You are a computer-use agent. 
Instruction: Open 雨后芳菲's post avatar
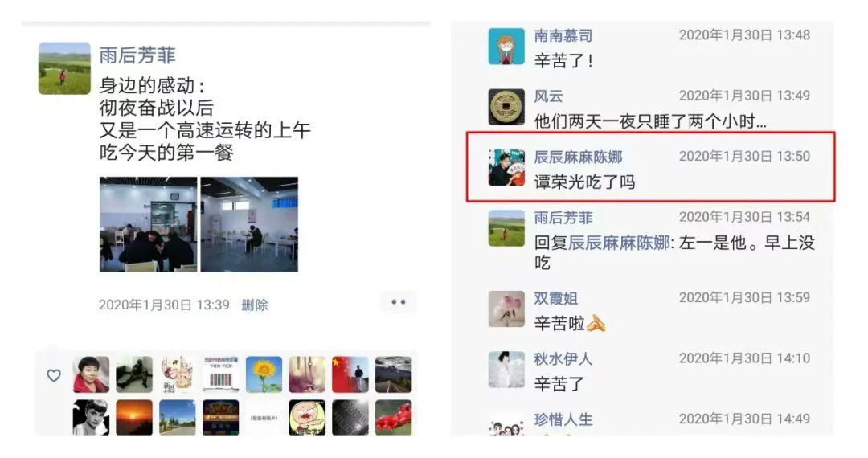(x=64, y=68)
